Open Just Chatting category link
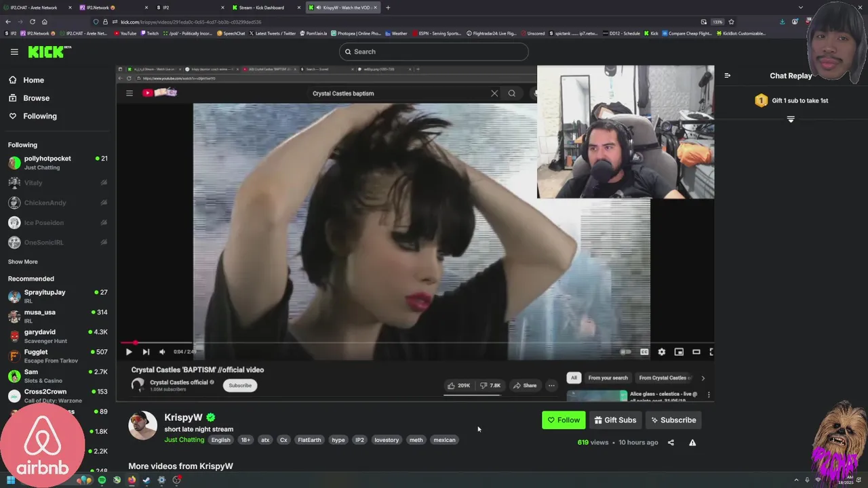The height and width of the screenshot is (488, 868). click(x=184, y=440)
